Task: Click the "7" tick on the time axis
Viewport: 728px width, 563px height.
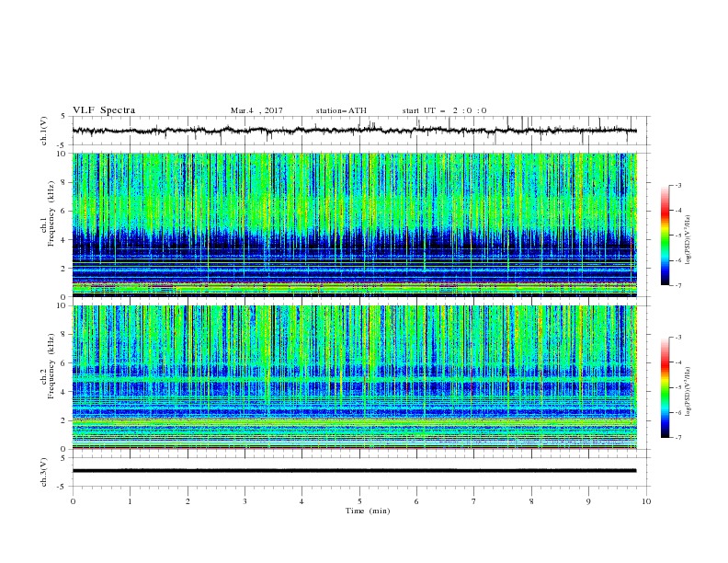Action: [474, 501]
